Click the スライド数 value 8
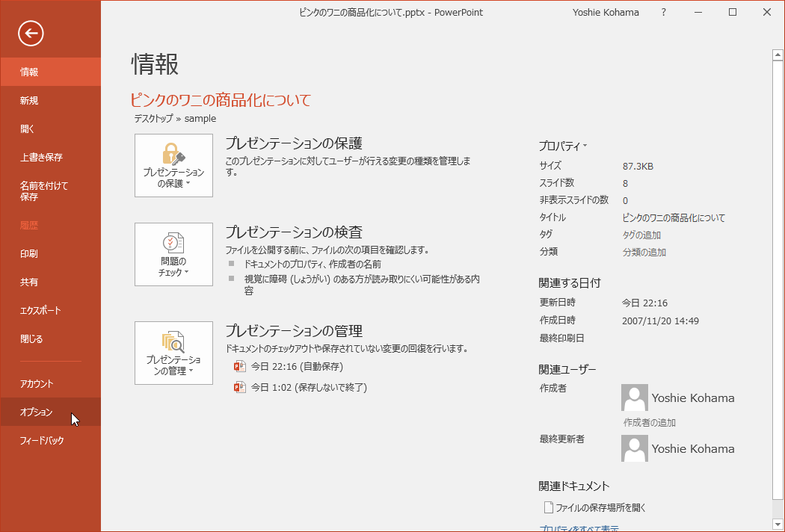Screen dimensions: 785x532 tap(625, 183)
